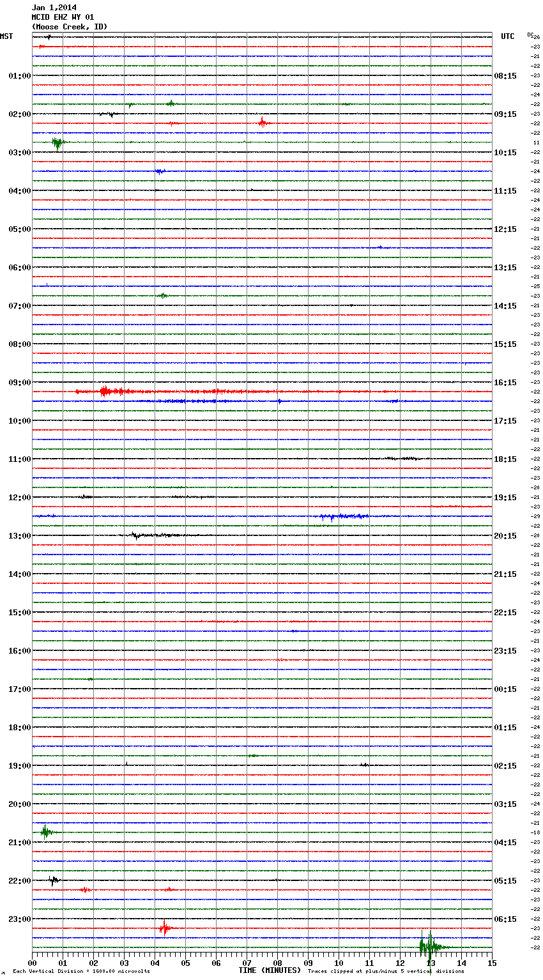
Task: Select the 11:15 UTC time label
Action: pos(505,191)
